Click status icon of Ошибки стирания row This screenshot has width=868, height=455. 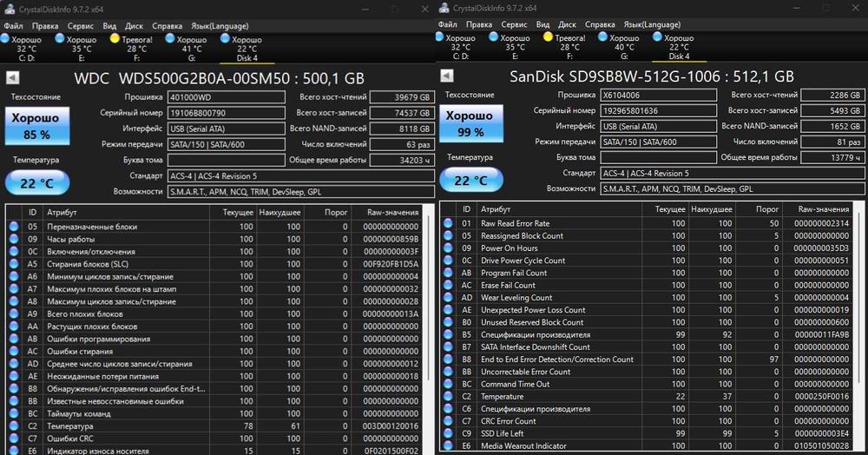tap(14, 351)
